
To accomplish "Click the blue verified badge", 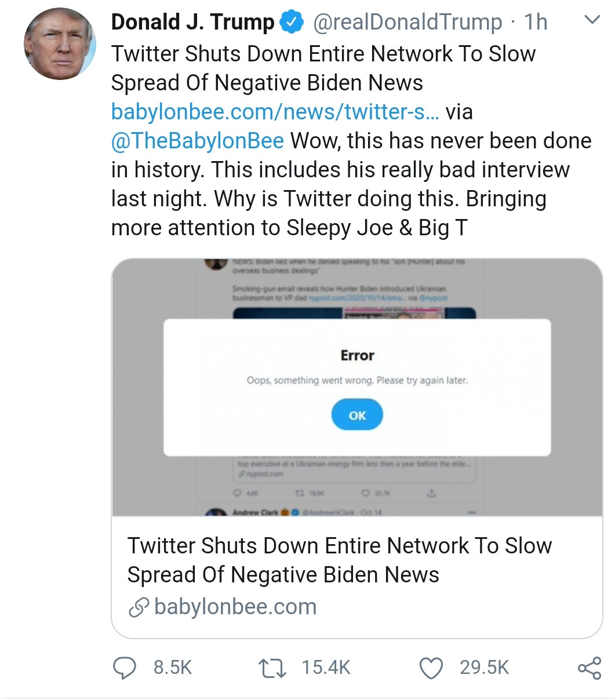I will coord(291,23).
